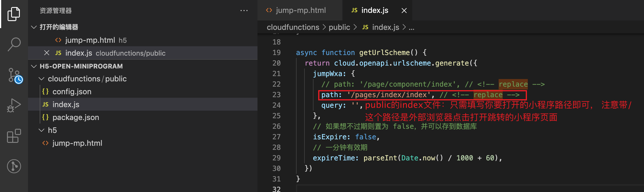Open jump-mp.html under h5 folder

(143, 143)
